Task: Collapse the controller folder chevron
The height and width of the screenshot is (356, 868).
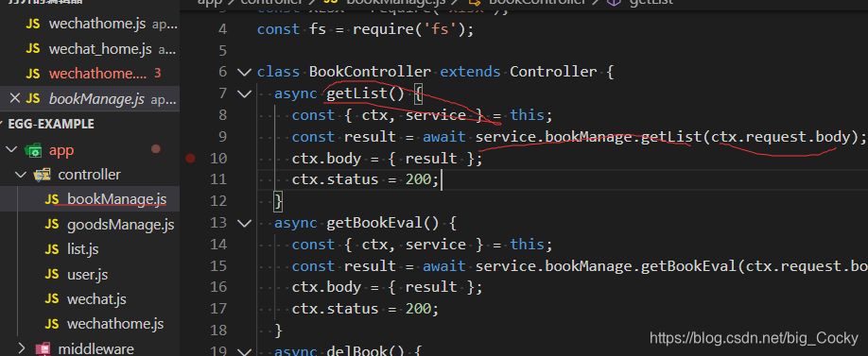Action: click(22, 175)
